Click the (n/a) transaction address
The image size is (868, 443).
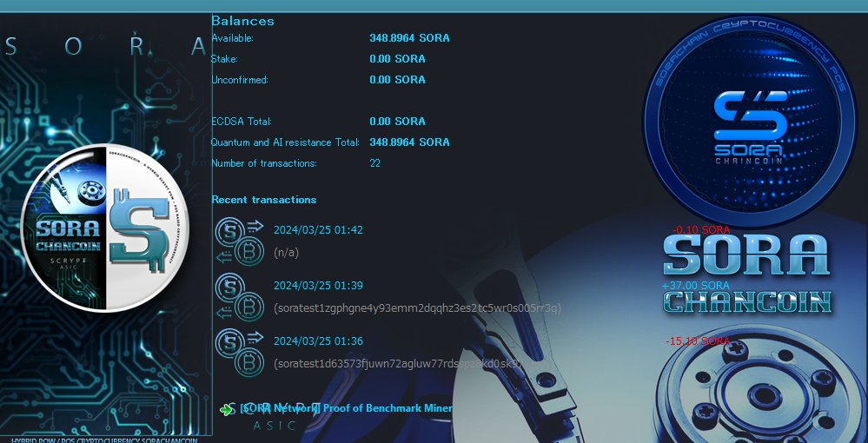286,253
